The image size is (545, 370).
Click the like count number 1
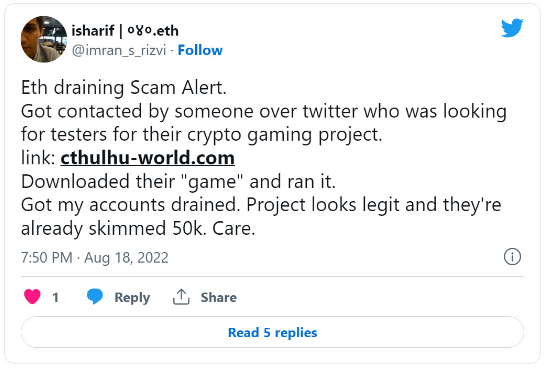55,297
